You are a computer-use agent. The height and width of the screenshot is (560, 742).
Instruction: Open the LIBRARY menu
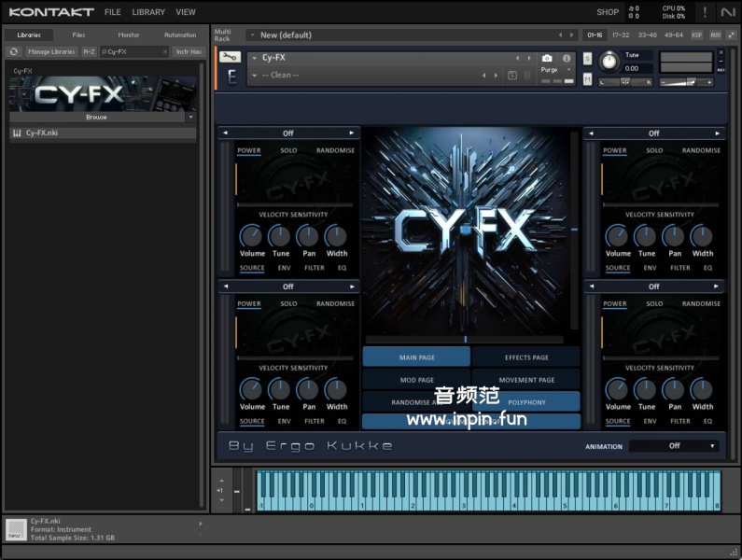148,12
